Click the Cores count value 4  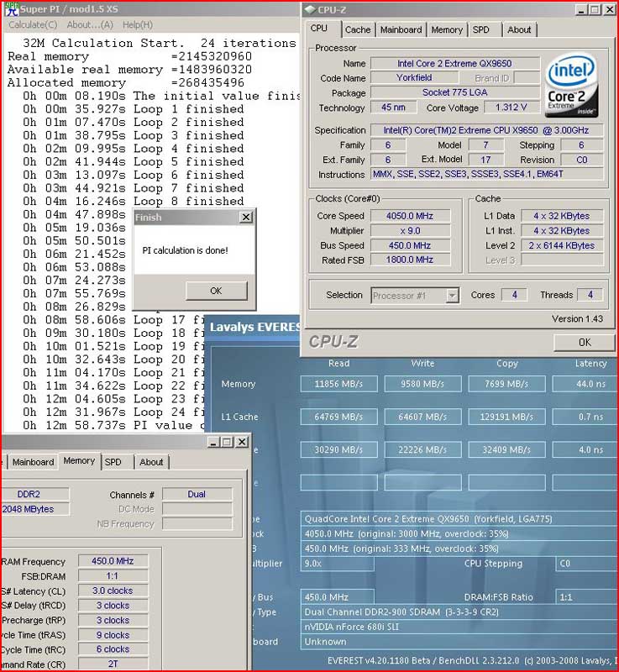[x=514, y=295]
